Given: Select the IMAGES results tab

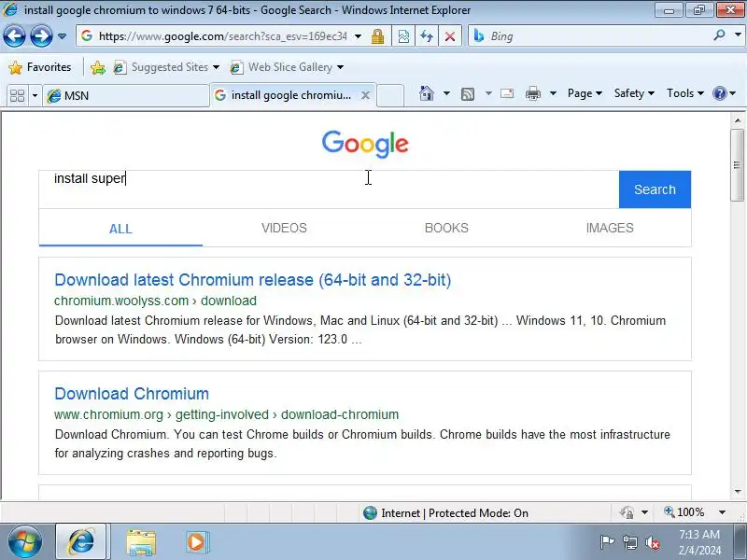Looking at the screenshot, I should pos(610,228).
